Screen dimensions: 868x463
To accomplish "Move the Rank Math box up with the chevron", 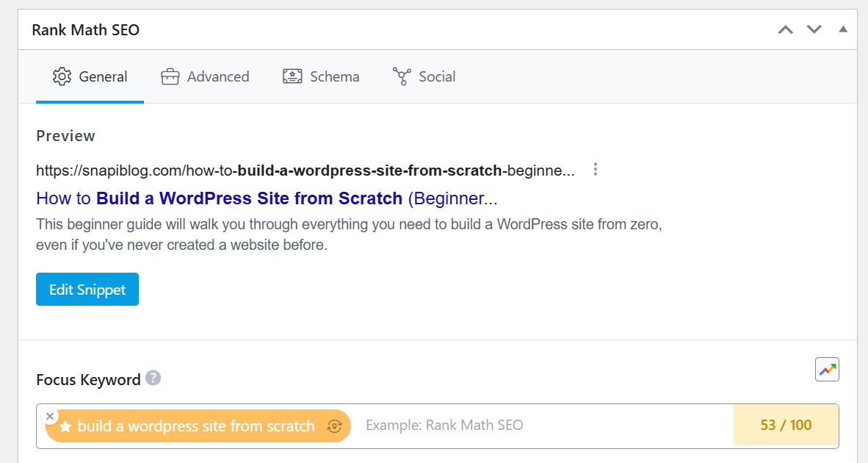I will 785,29.
